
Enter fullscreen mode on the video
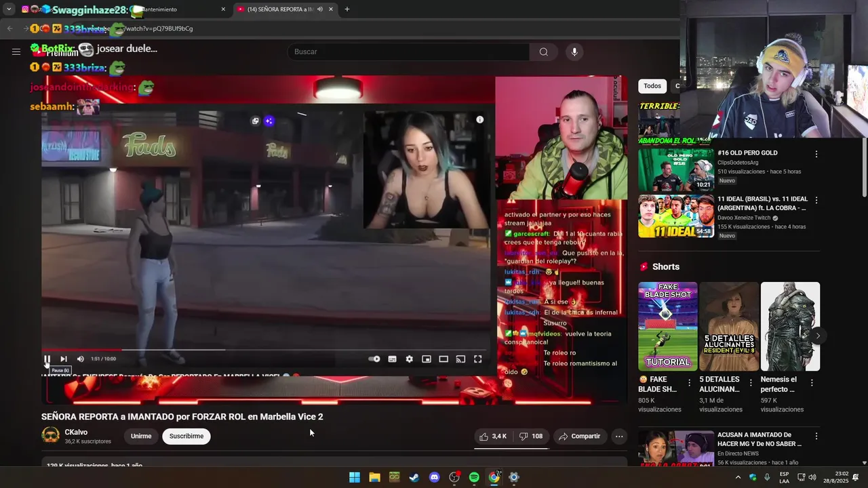[477, 359]
